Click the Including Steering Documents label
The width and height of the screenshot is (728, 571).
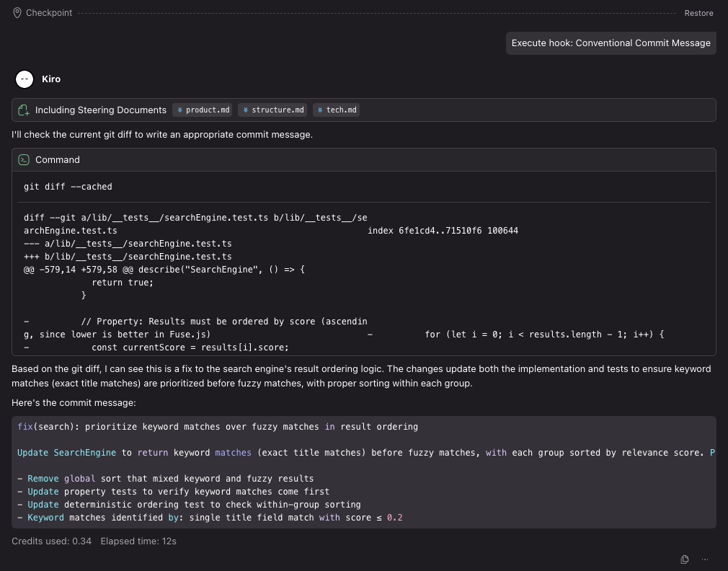[x=101, y=110]
